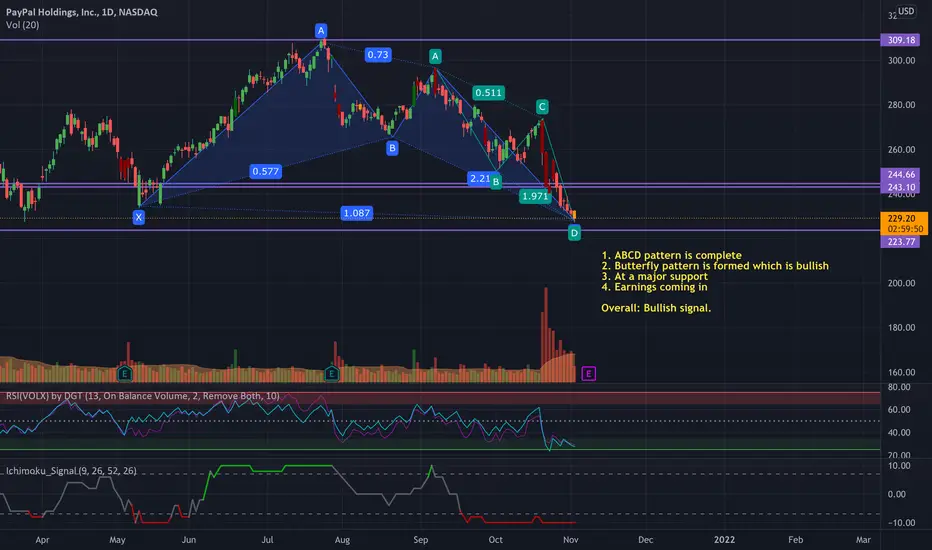This screenshot has width=932, height=550.
Task: Open the purple upcoming earnings E marker
Action: pos(588,373)
